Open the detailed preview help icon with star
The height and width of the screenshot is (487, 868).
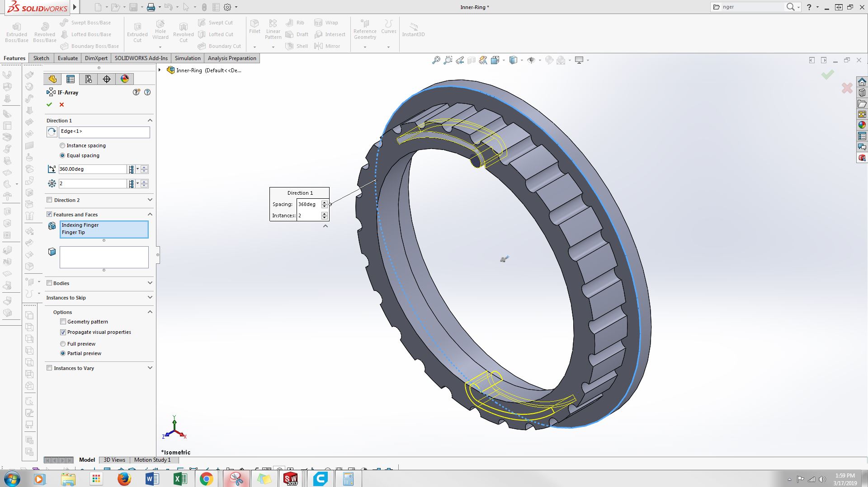[x=137, y=92]
